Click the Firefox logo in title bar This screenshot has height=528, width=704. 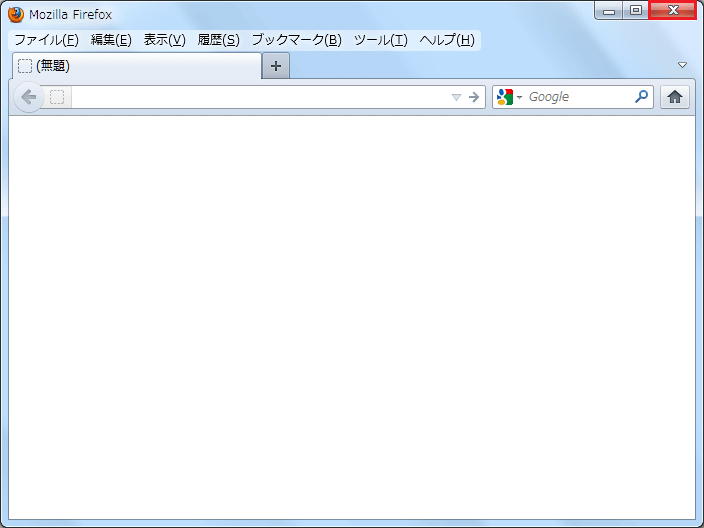tap(16, 15)
